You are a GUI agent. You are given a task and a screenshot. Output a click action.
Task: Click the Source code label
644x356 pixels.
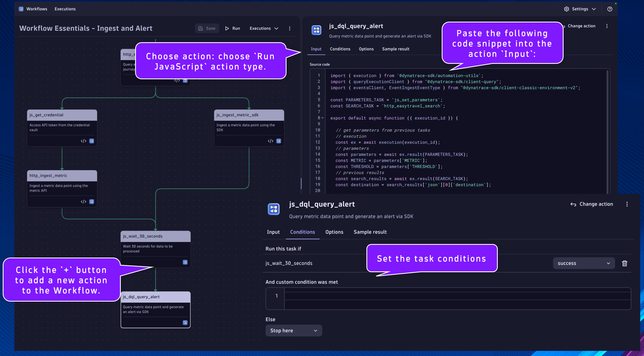point(320,64)
